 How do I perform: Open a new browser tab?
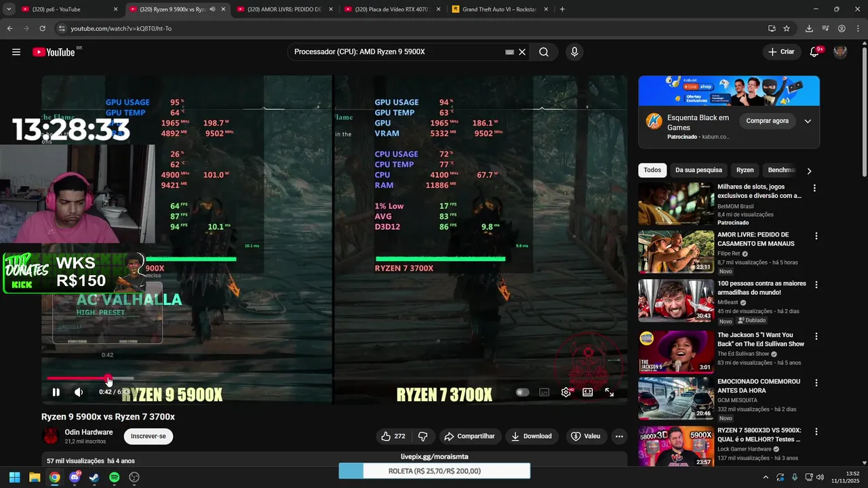tap(562, 9)
